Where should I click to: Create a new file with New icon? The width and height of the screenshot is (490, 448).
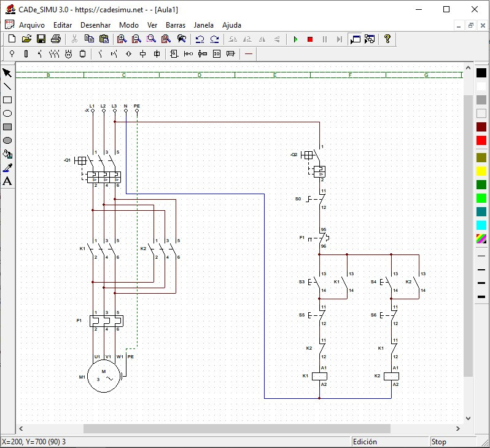pos(12,39)
